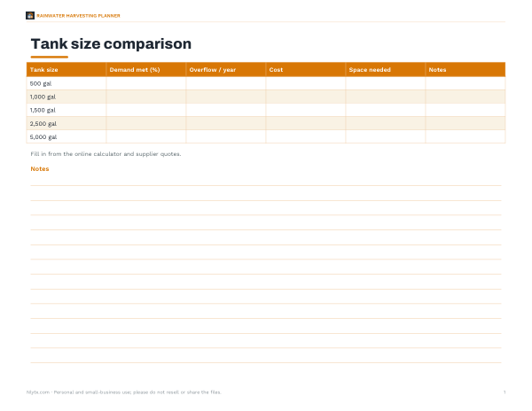Click the 'Demand met (%)' column header
The height and width of the screenshot is (411, 532).
point(146,69)
